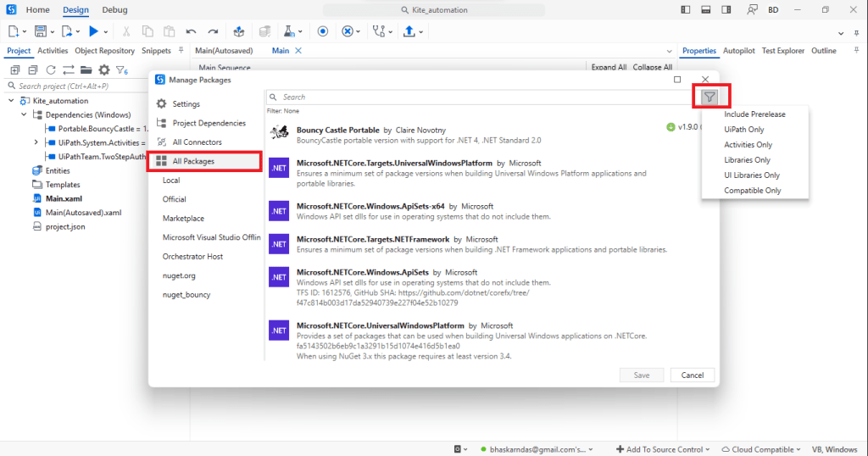Click the Recording circle icon in toolbar

pyautogui.click(x=323, y=31)
